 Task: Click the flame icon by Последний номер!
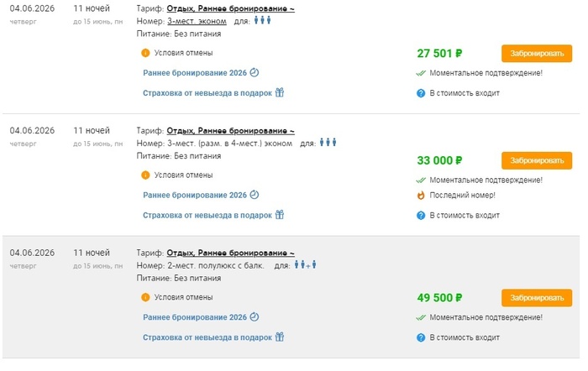[421, 196]
